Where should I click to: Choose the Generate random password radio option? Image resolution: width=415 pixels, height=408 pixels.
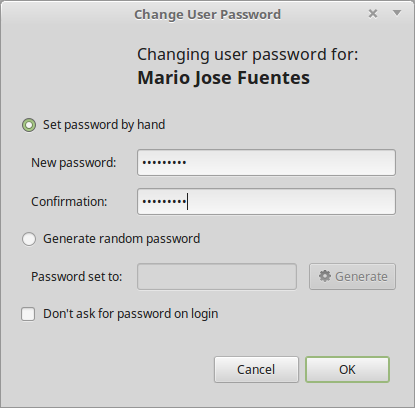point(29,239)
